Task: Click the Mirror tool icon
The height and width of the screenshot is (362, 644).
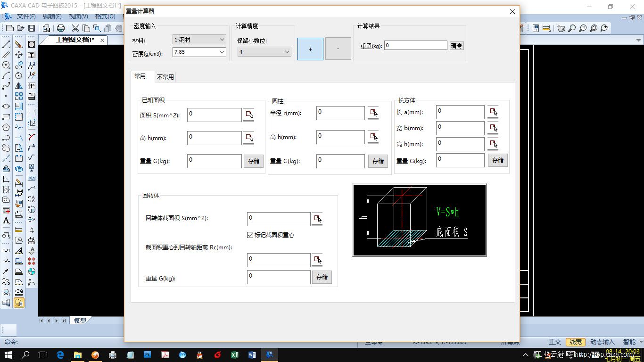Action: [19, 86]
